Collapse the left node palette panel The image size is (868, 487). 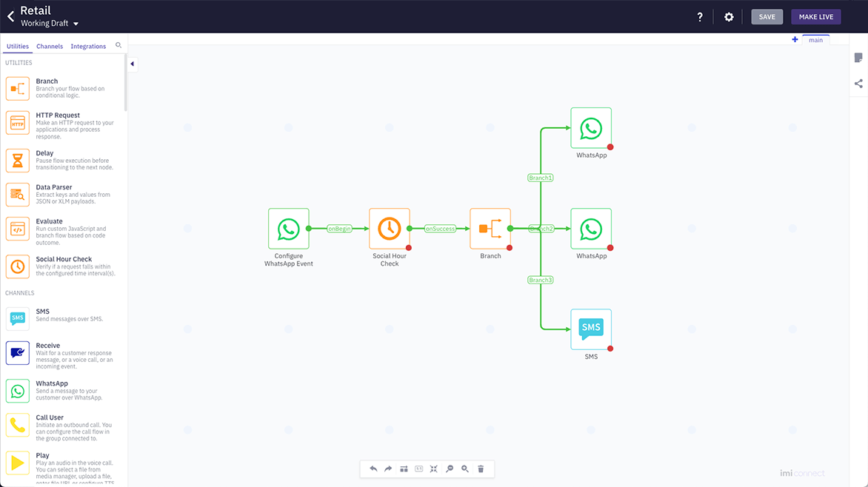click(x=133, y=64)
